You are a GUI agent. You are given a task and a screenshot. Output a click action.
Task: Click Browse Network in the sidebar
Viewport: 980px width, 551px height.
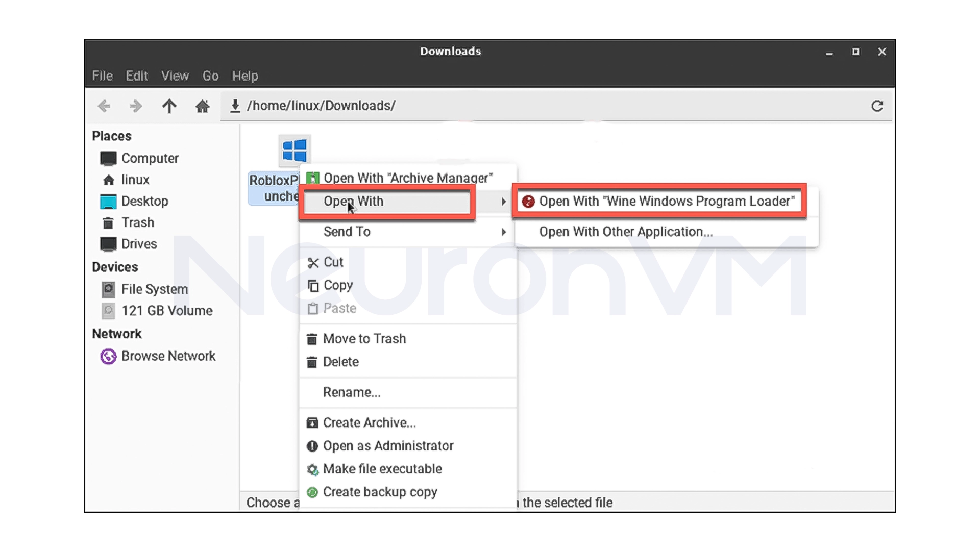click(x=169, y=356)
